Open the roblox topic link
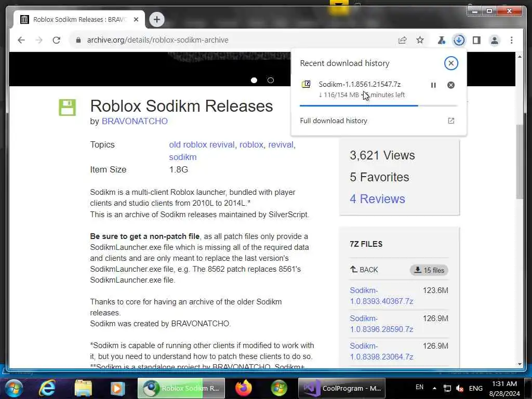Image resolution: width=532 pixels, height=399 pixels. 251,144
